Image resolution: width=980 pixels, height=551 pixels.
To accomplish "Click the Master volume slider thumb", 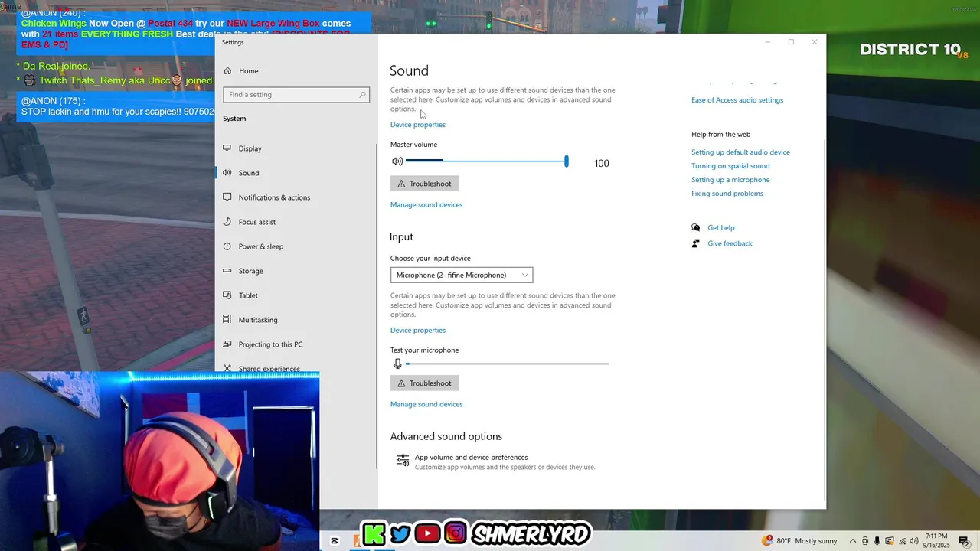I will [x=567, y=161].
